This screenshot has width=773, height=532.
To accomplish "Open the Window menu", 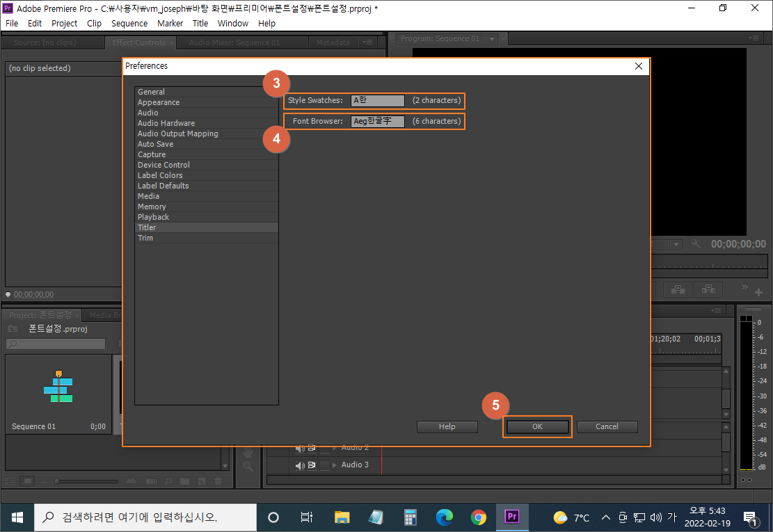I will click(232, 23).
